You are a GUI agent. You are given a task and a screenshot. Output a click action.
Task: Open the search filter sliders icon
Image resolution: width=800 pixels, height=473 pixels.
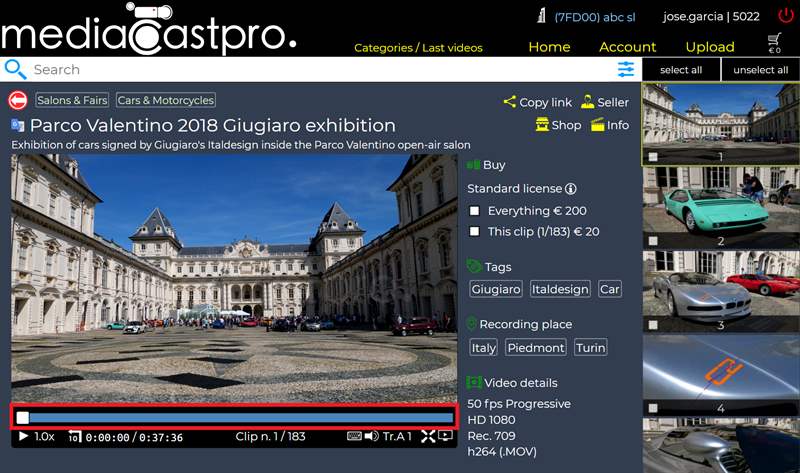[x=626, y=69]
